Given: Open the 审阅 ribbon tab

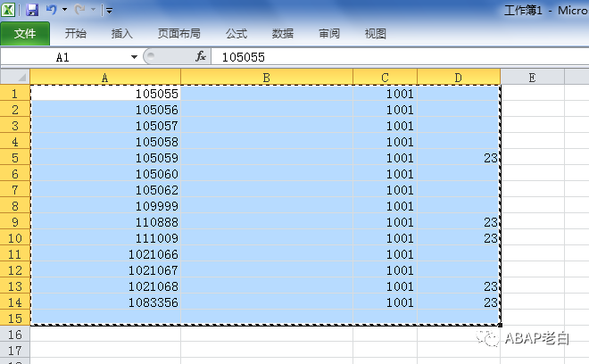Looking at the screenshot, I should [329, 33].
